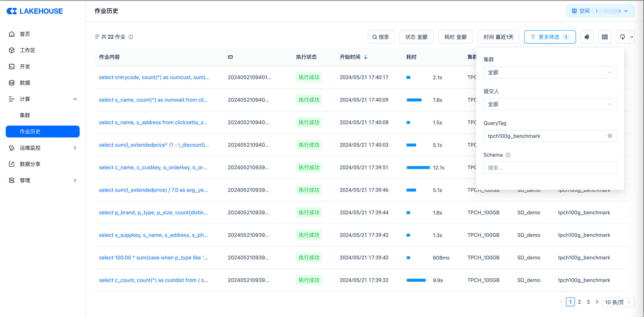Go to page 2 of results

(579, 302)
